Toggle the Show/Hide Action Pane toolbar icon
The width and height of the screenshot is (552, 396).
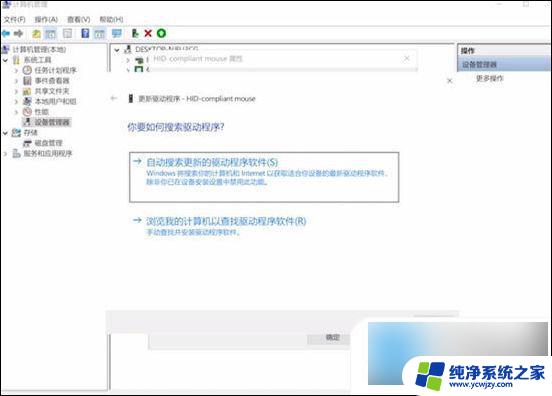point(99,33)
